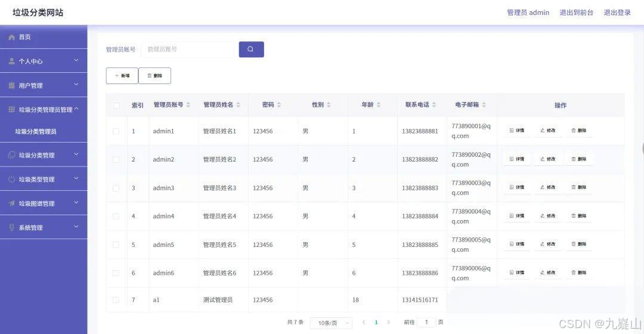Click the plane icon beside 垃圾图谱管理
644x334 pixels.
(12, 203)
